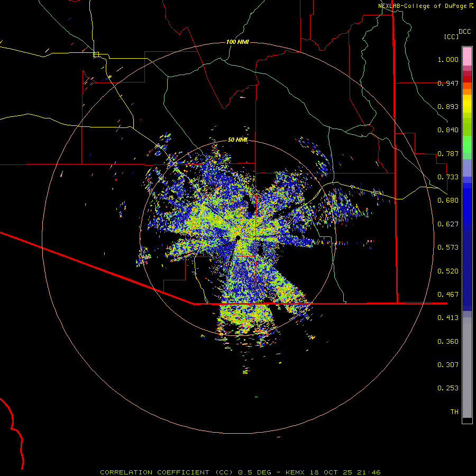Click the 0.947 color scale value
The width and height of the screenshot is (476, 476).
[x=448, y=83]
